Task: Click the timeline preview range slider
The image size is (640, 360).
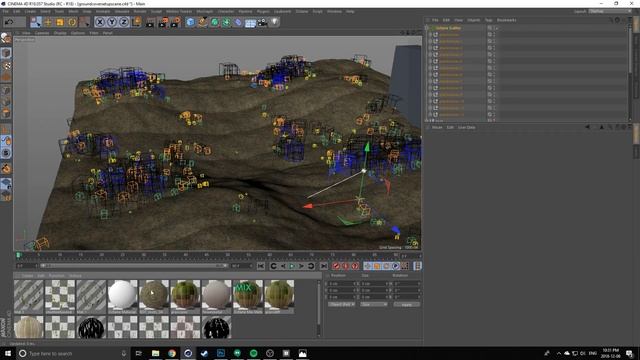Action: pos(133,266)
